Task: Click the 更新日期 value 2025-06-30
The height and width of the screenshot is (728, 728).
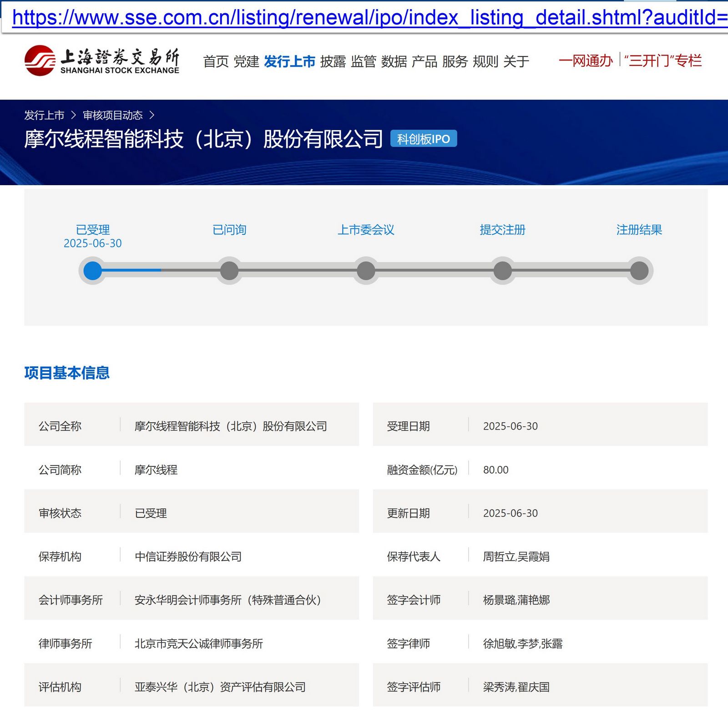Action: pos(510,513)
